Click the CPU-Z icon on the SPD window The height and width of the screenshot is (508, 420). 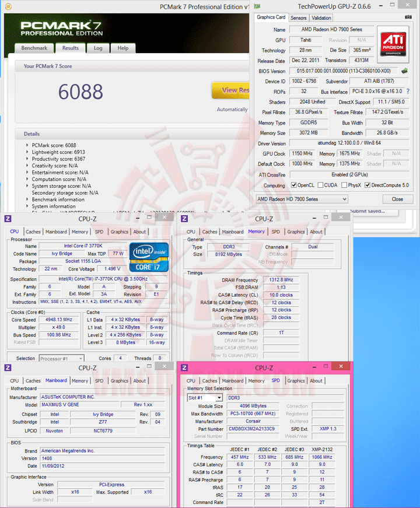tap(184, 367)
